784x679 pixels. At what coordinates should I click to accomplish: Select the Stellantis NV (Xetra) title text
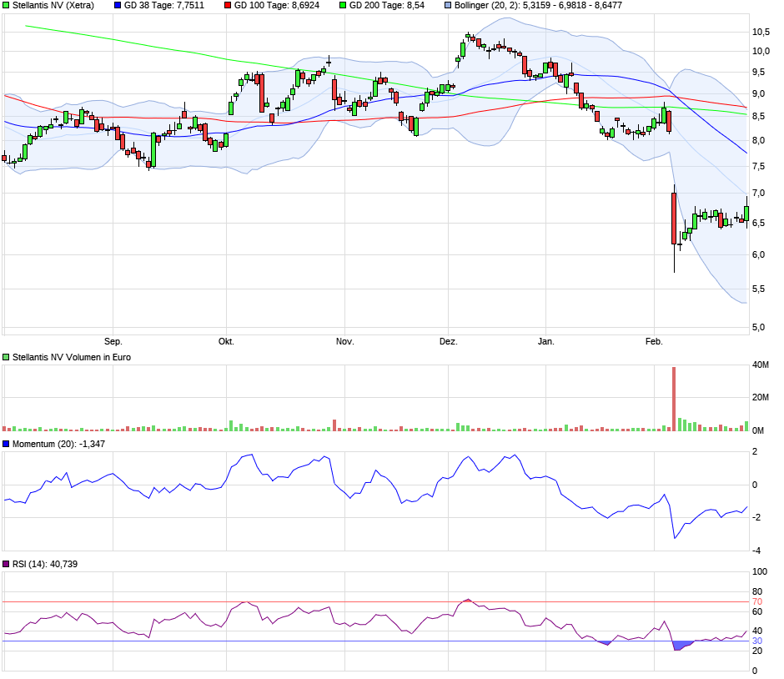click(53, 5)
